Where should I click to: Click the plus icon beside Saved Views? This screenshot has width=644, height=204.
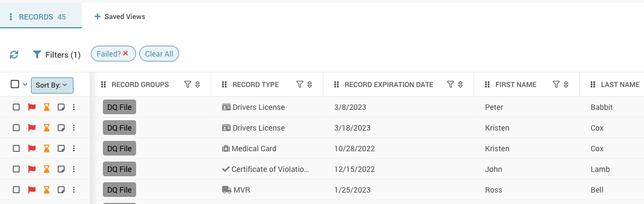click(x=97, y=17)
